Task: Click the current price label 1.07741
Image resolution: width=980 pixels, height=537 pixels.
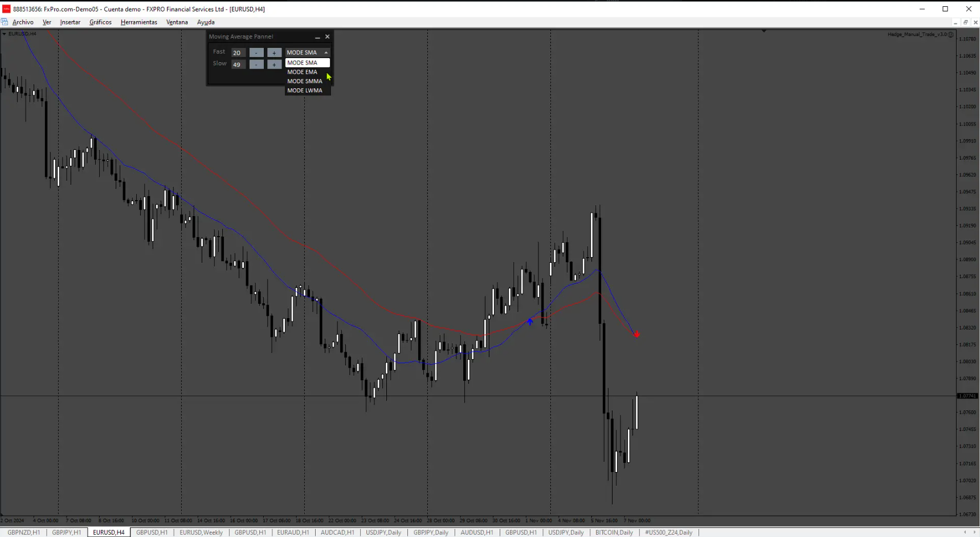Action: click(967, 396)
